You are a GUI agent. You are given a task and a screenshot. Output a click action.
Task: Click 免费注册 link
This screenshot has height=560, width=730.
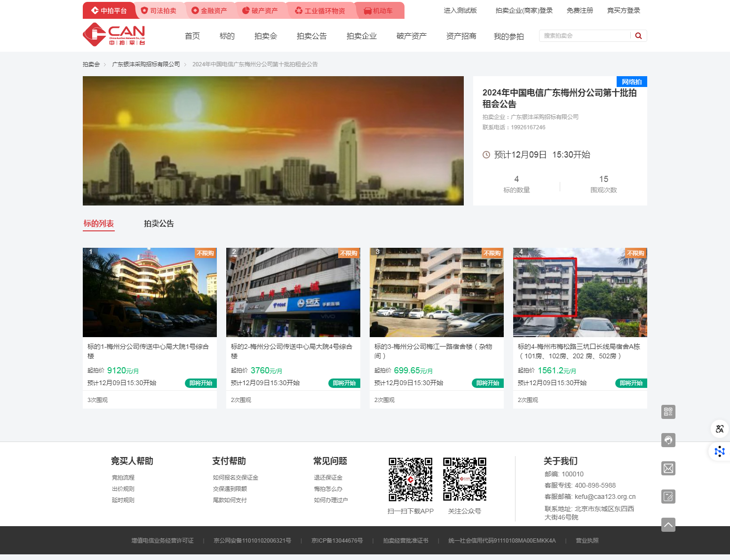580,10
